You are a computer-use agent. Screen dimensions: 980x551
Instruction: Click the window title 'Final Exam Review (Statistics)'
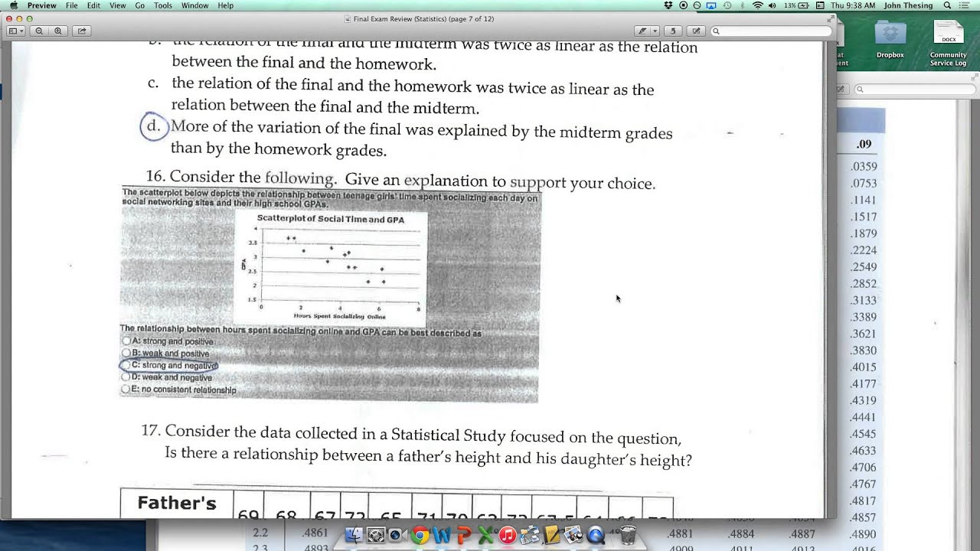pos(423,18)
